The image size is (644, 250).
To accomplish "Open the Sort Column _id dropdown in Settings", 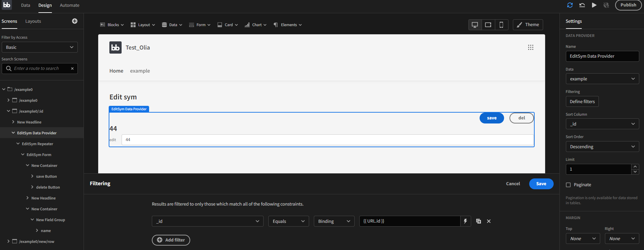I will [602, 124].
